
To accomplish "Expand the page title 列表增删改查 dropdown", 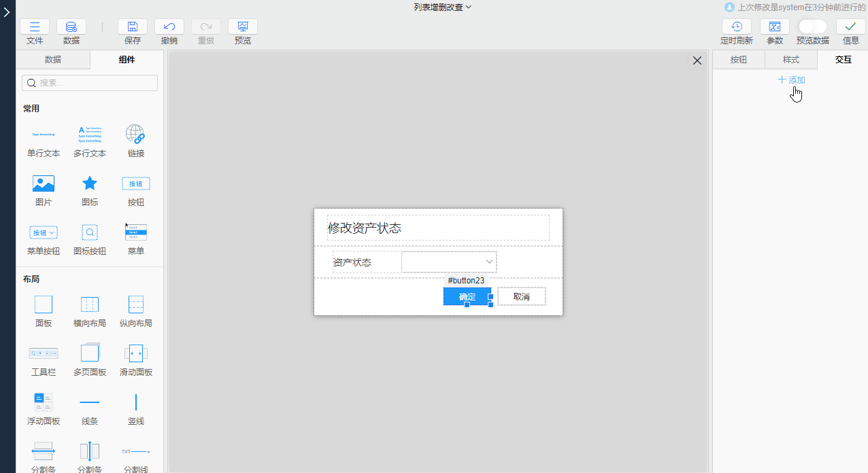I will tap(442, 7).
